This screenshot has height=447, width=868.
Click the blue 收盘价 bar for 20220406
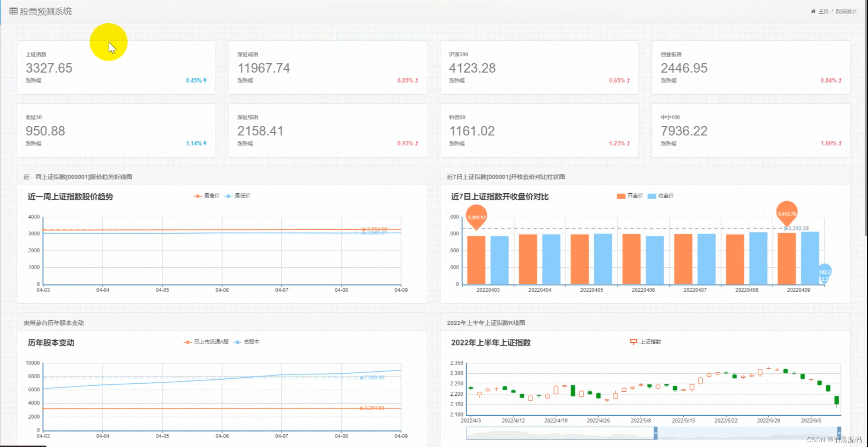[x=655, y=260]
